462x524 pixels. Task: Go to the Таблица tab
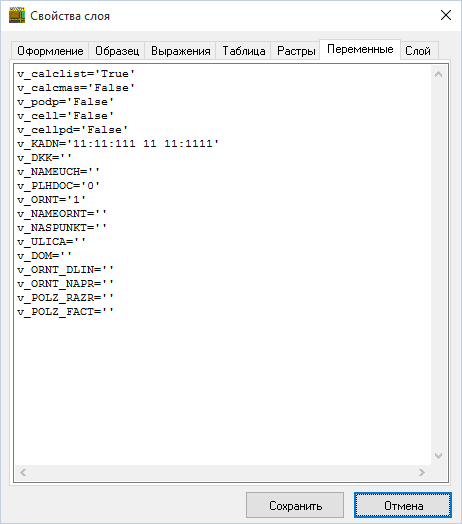point(244,51)
